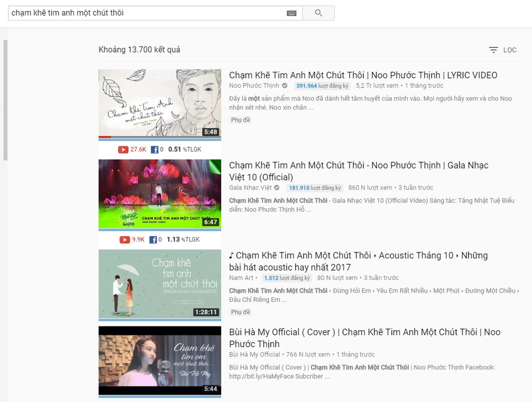Click verified badge next to Gala Nhạc Việt
532x402 pixels.
pos(277,188)
